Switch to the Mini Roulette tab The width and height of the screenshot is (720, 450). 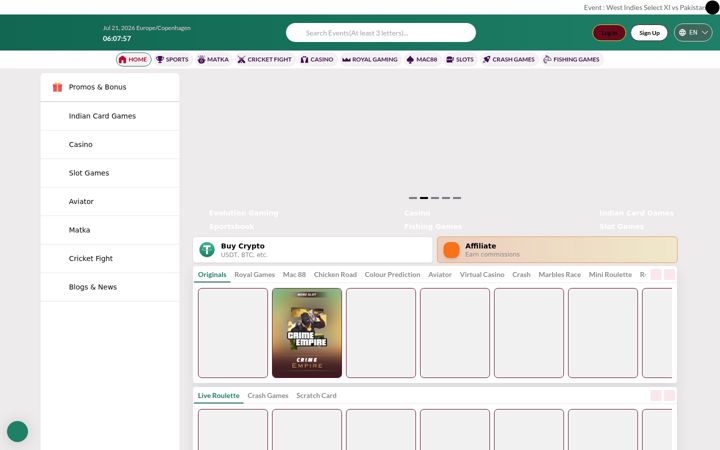point(610,275)
